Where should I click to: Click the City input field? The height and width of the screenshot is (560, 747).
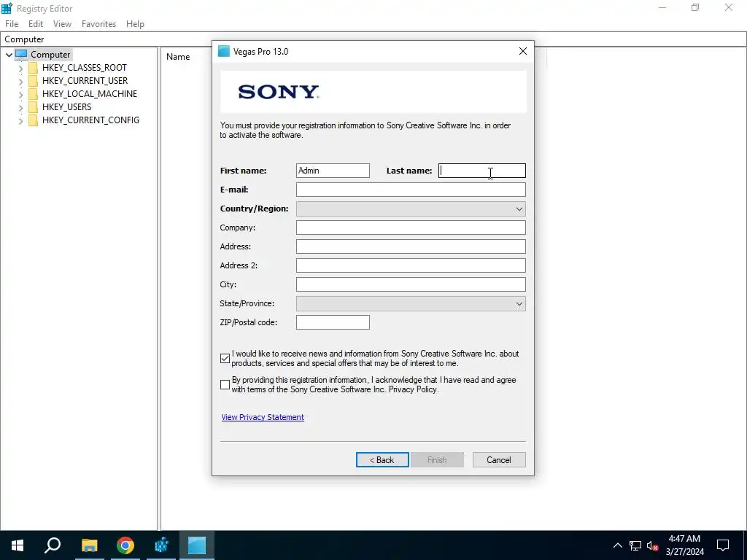411,284
